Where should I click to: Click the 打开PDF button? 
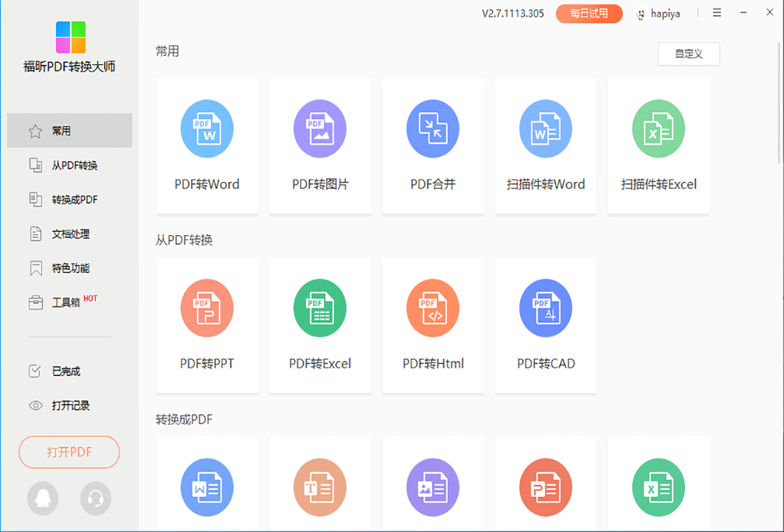(x=69, y=452)
